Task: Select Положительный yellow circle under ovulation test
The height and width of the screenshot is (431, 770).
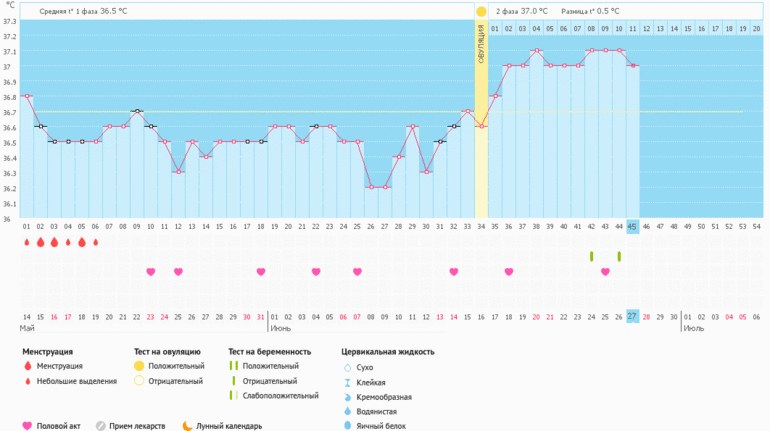Action: pyautogui.click(x=139, y=366)
